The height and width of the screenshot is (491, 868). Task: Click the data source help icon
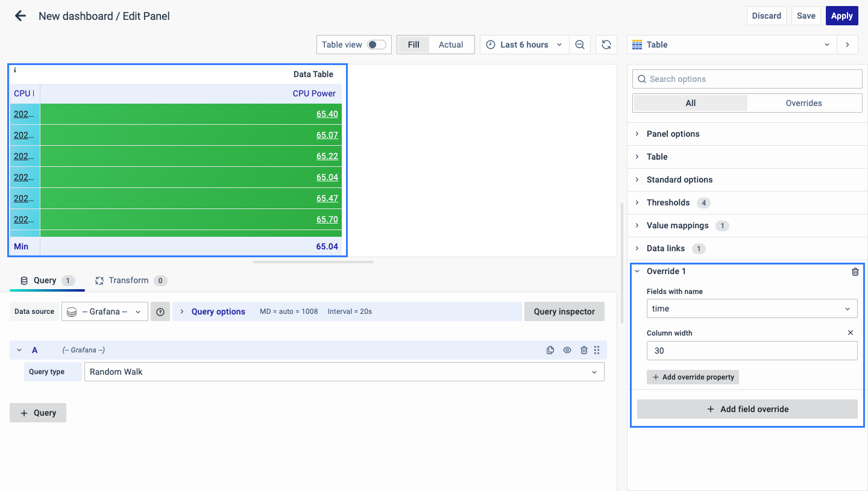pos(160,311)
